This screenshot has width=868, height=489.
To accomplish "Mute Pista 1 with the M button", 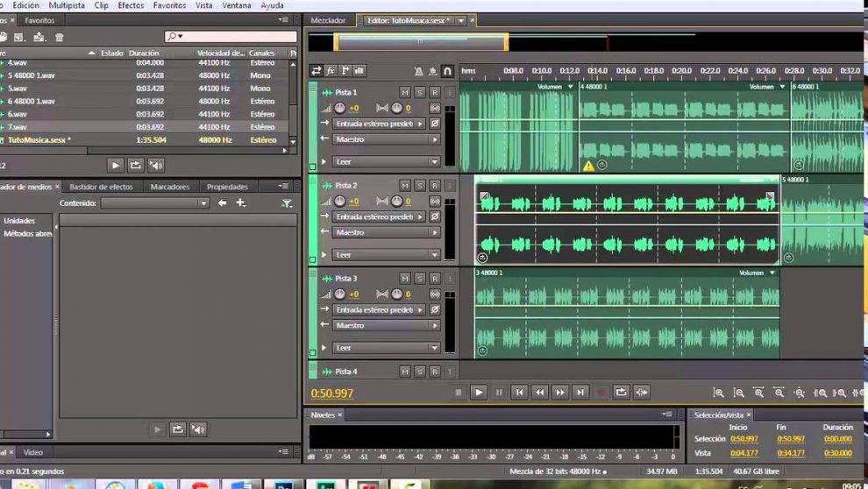I will (x=404, y=92).
